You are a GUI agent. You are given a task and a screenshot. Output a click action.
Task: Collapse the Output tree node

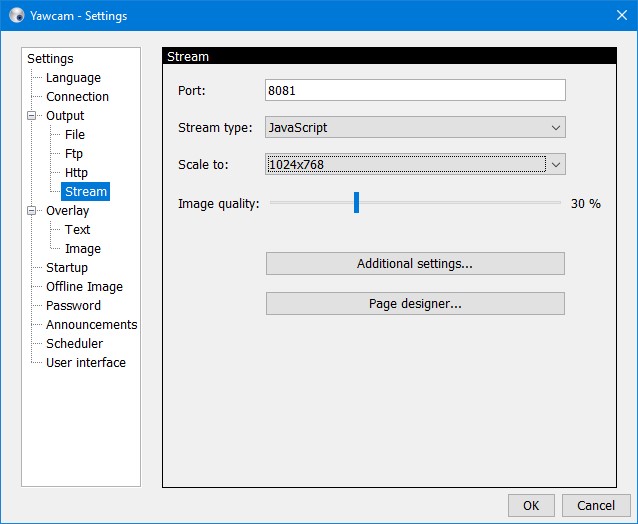(x=31, y=116)
